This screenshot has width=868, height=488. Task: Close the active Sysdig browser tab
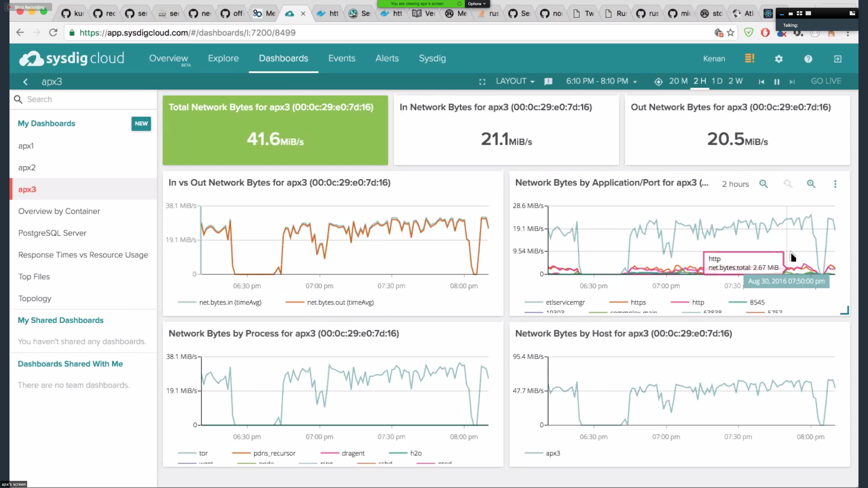point(303,14)
